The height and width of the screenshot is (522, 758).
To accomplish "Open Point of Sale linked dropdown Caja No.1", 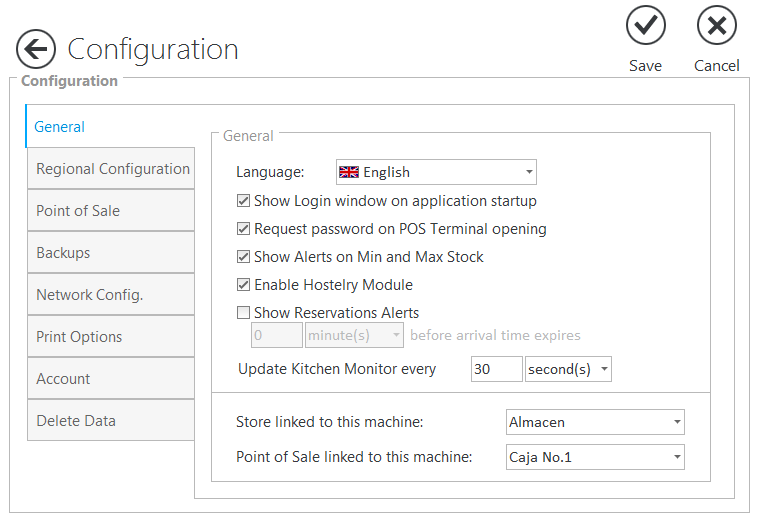I will [x=595, y=457].
